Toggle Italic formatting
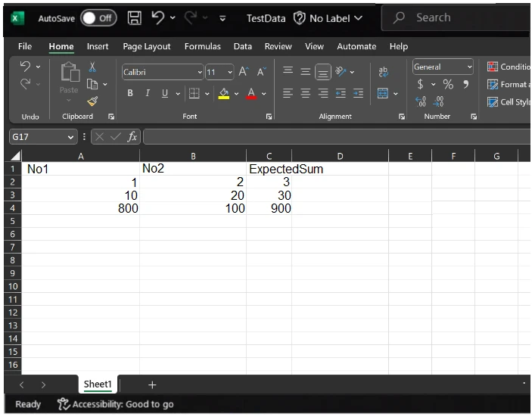The width and height of the screenshot is (532, 417). point(147,93)
